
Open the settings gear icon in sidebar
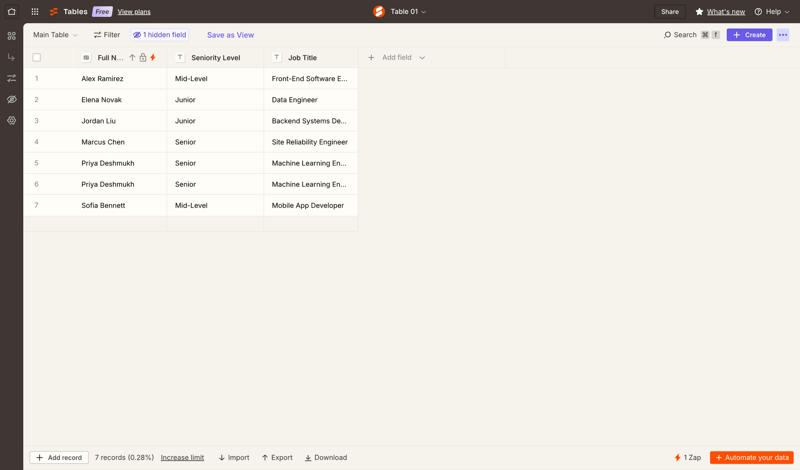(x=11, y=120)
